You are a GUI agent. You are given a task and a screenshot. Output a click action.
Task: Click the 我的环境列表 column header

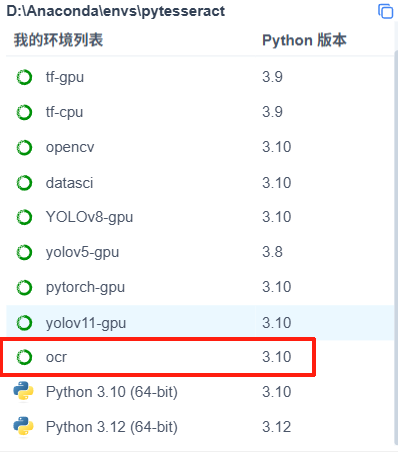pyautogui.click(x=58, y=40)
